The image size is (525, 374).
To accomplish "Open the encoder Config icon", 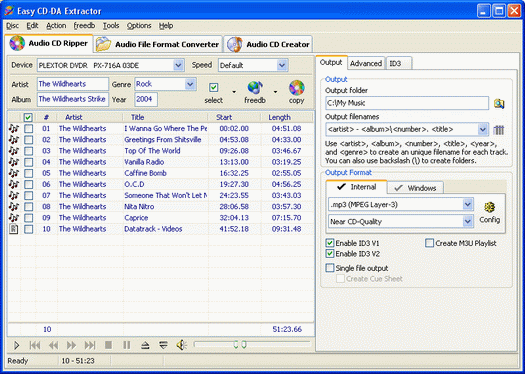I will (490, 207).
